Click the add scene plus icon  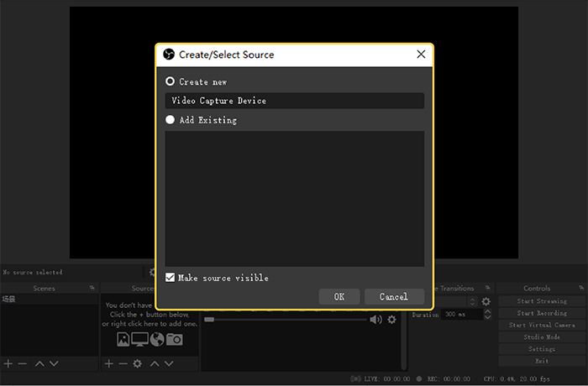pyautogui.click(x=8, y=363)
